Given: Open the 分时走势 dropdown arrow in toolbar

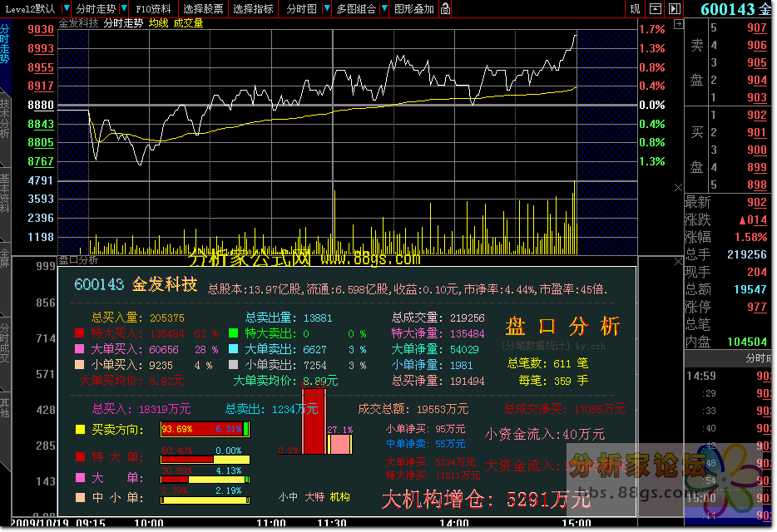Looking at the screenshot, I should coord(125,8).
